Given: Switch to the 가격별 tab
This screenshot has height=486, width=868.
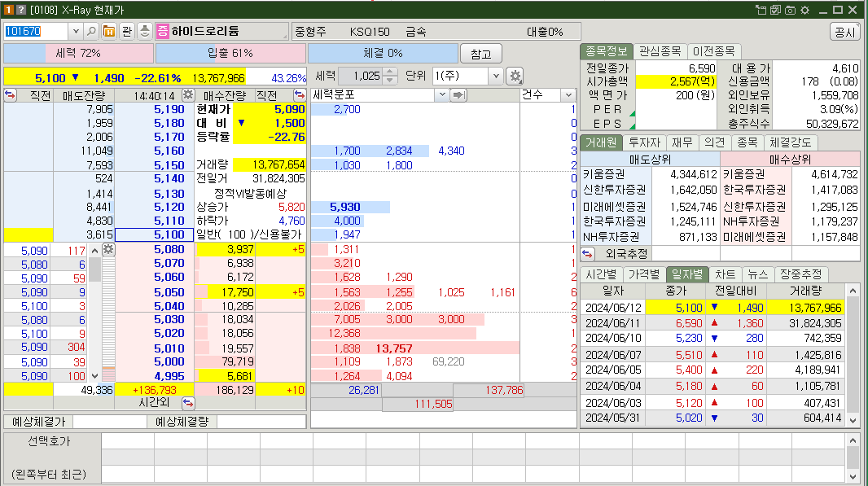Looking at the screenshot, I should point(644,274).
